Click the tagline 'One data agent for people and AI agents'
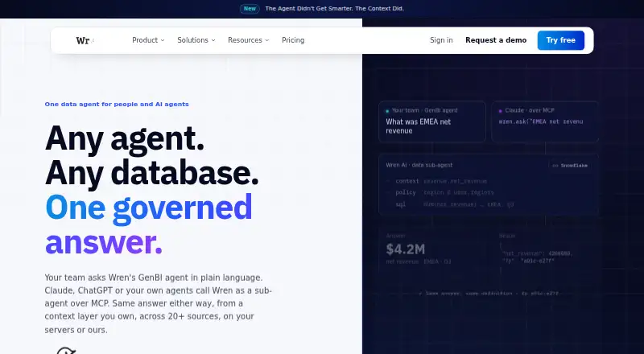Image resolution: width=644 pixels, height=354 pixels. (x=117, y=105)
